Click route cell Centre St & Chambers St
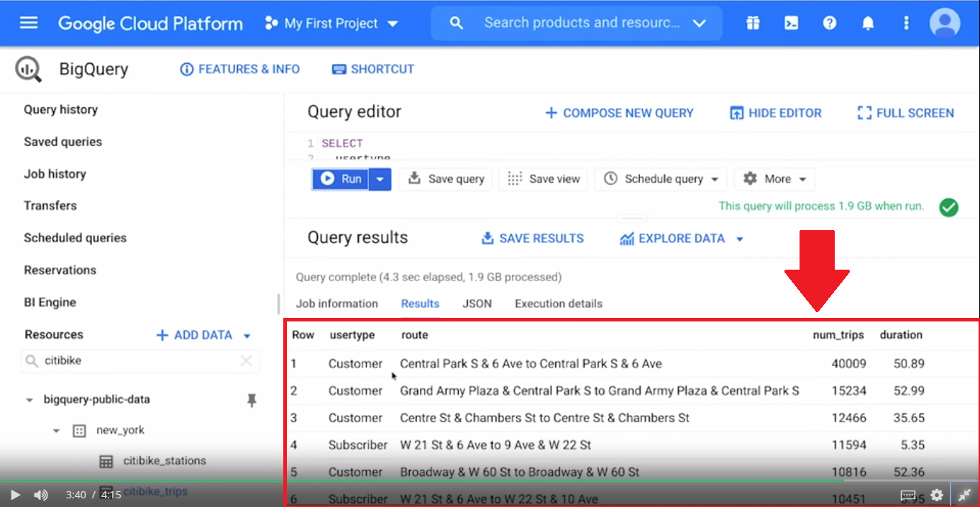Screen dimensions: 980x507 coord(545,418)
